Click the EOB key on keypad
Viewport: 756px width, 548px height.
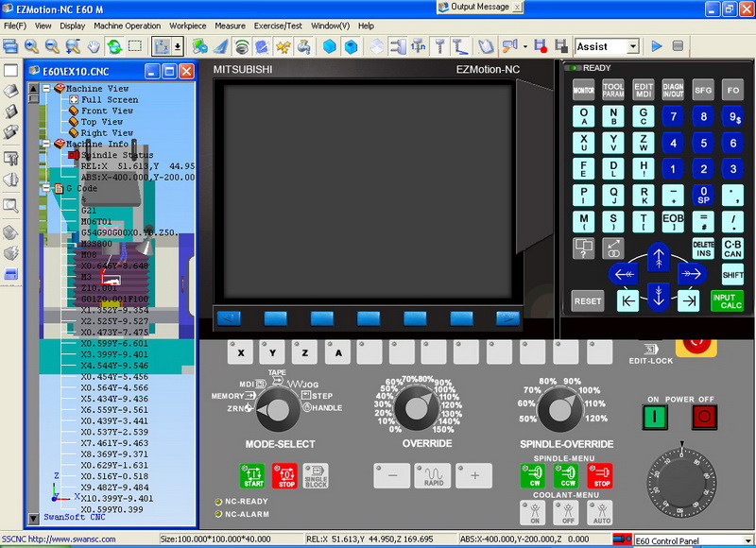pyautogui.click(x=673, y=222)
